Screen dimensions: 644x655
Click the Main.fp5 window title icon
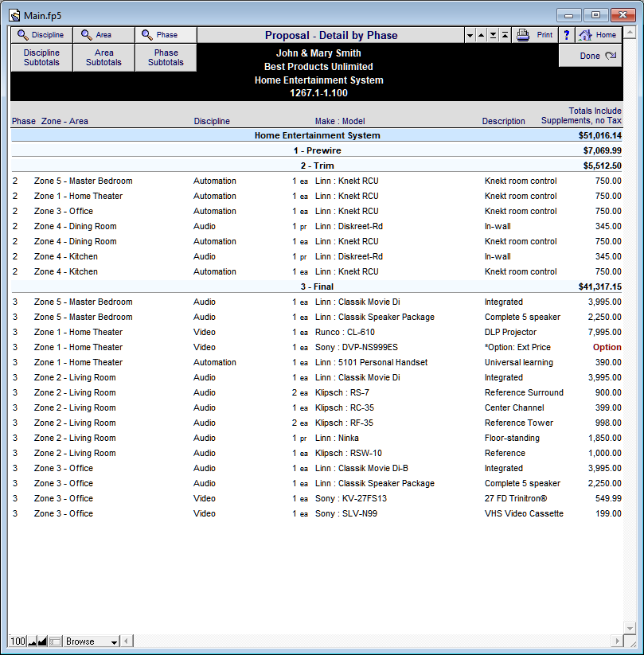coord(14,15)
